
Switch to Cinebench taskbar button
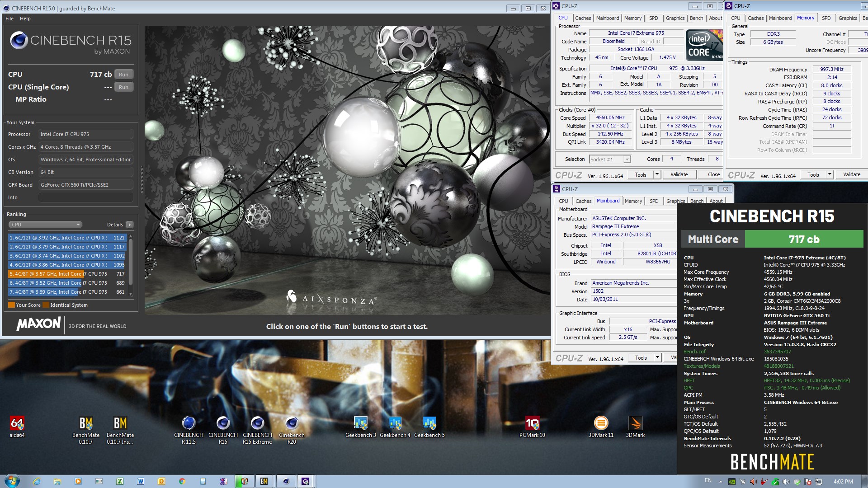286,481
